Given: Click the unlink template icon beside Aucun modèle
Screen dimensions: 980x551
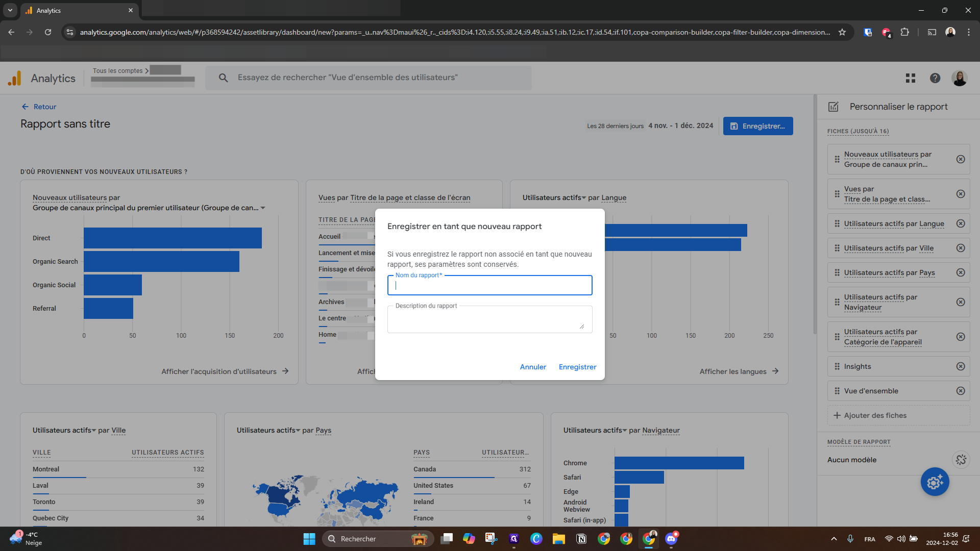Looking at the screenshot, I should click(961, 460).
